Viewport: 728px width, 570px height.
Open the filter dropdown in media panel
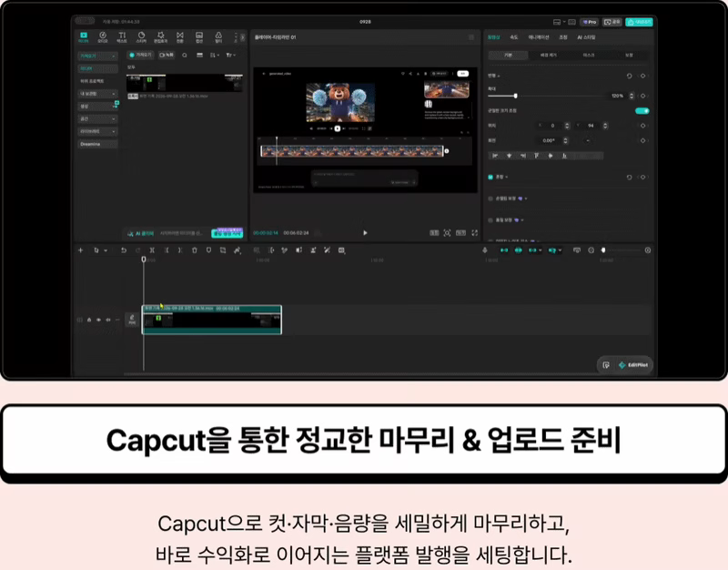pyautogui.click(x=231, y=56)
